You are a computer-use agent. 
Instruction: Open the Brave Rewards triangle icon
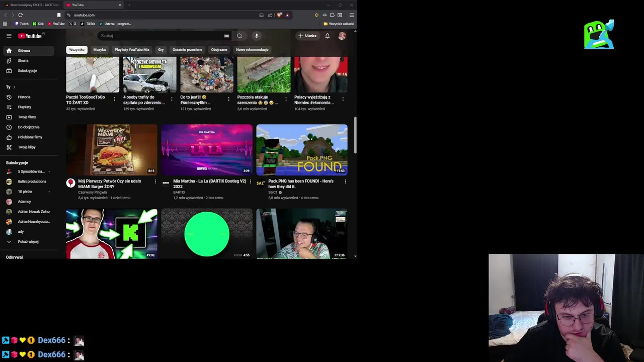(287, 15)
